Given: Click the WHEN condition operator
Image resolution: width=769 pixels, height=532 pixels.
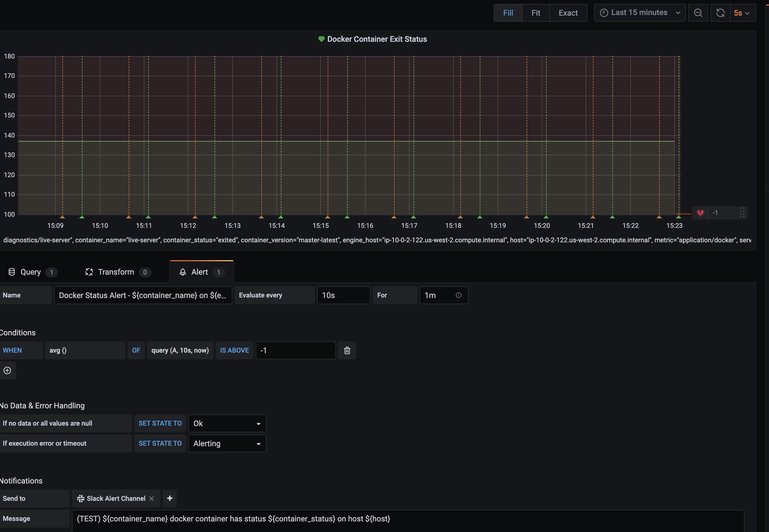Looking at the screenshot, I should 21,350.
